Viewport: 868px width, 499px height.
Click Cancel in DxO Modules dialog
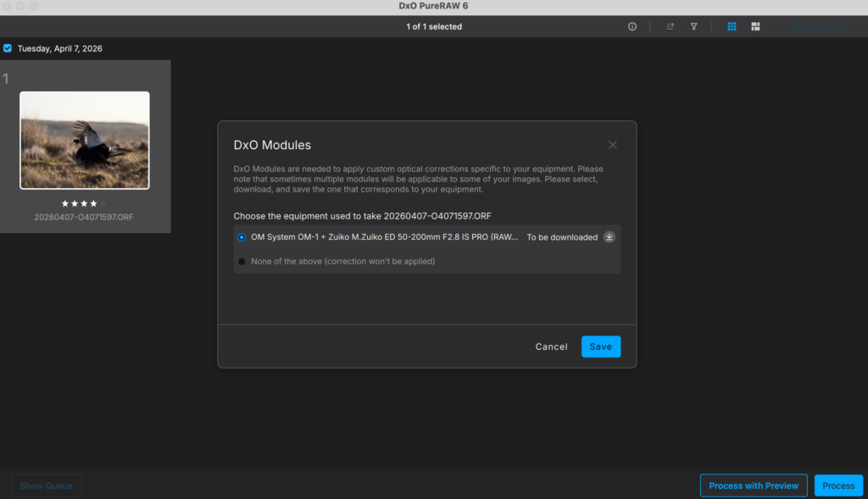click(551, 347)
